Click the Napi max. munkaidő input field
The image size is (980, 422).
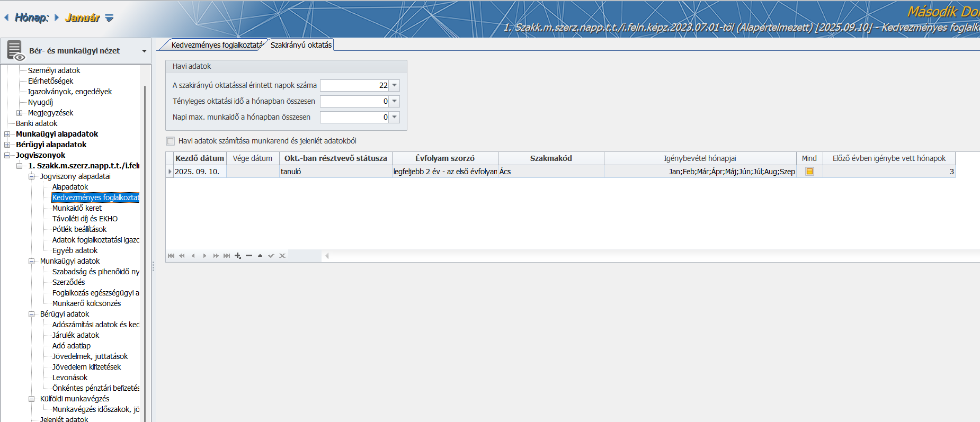click(355, 117)
